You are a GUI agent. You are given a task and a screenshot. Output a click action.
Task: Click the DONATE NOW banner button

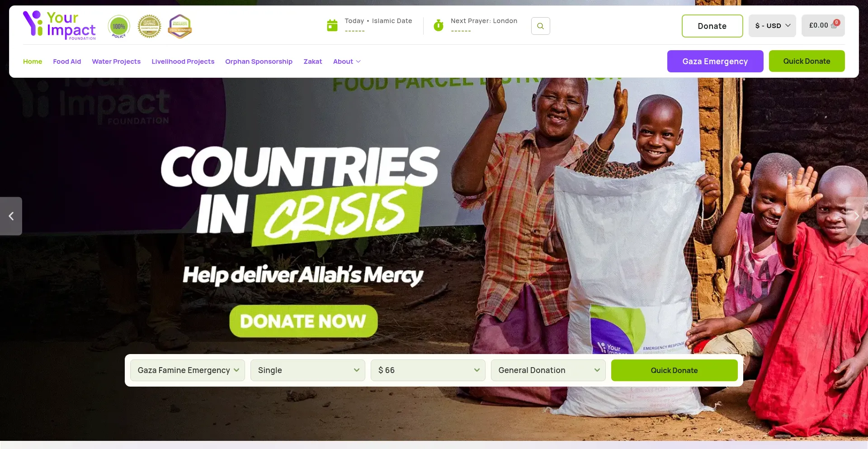pos(303,321)
